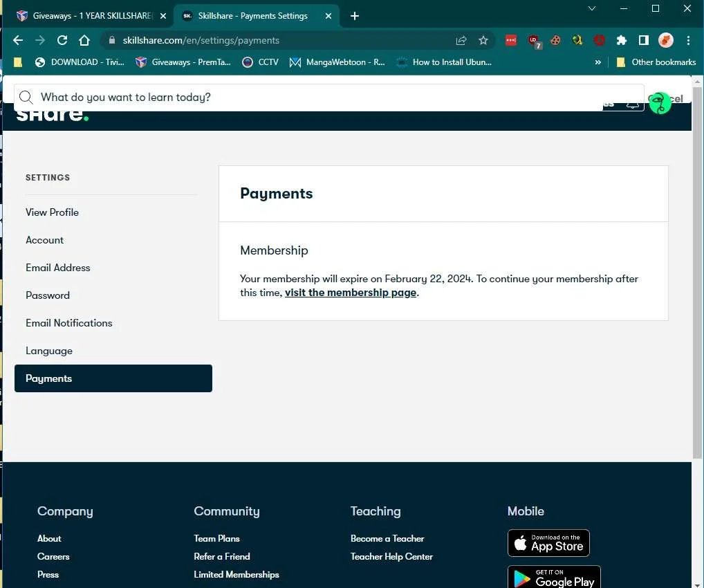Open the Team Plans footer link
The height and width of the screenshot is (588, 704).
[x=216, y=538]
